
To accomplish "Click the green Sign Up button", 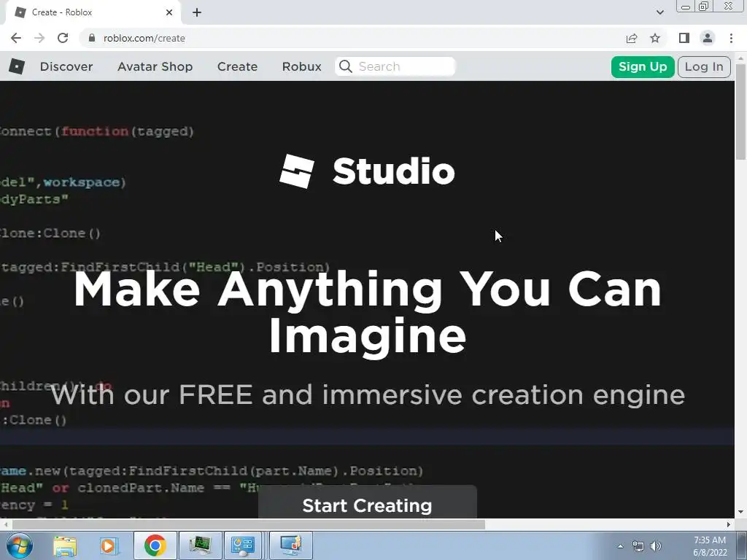I will point(643,66).
